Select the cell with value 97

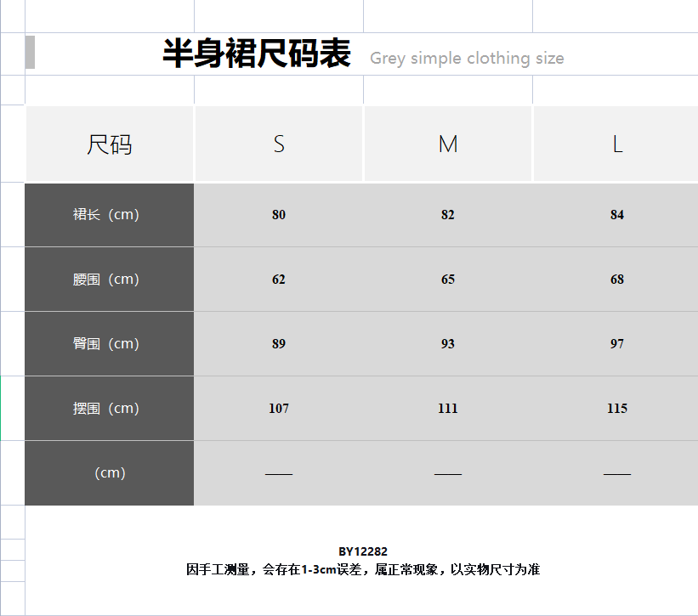point(616,344)
